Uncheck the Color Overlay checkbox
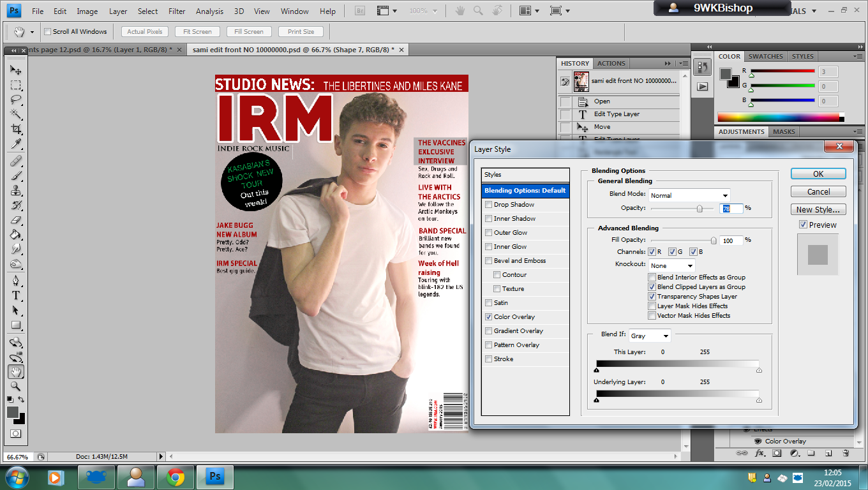Viewport: 868px width, 490px height. (489, 317)
